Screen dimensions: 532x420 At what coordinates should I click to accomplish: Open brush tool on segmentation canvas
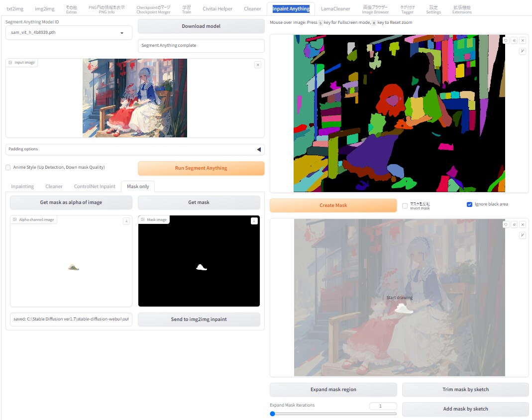pyautogui.click(x=523, y=51)
